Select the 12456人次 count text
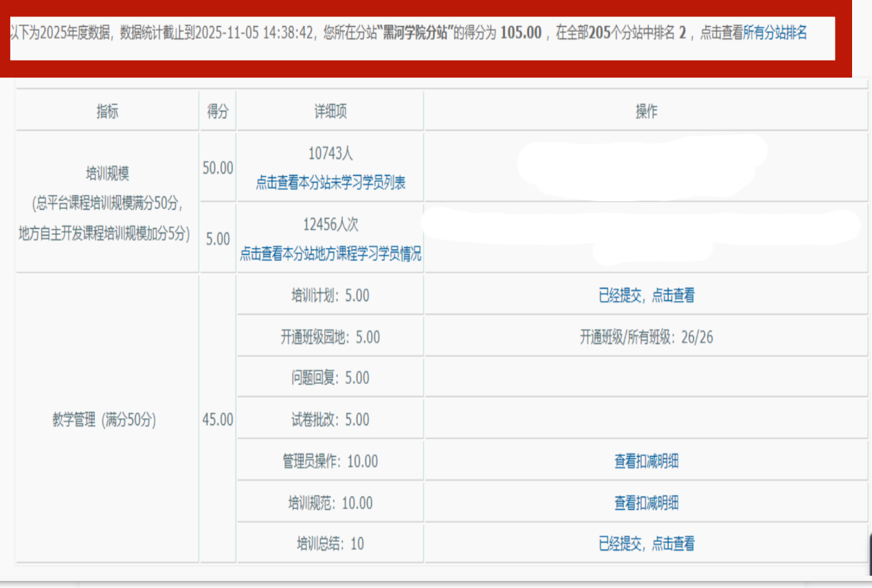Screen dimensions: 872x588 pyautogui.click(x=331, y=225)
